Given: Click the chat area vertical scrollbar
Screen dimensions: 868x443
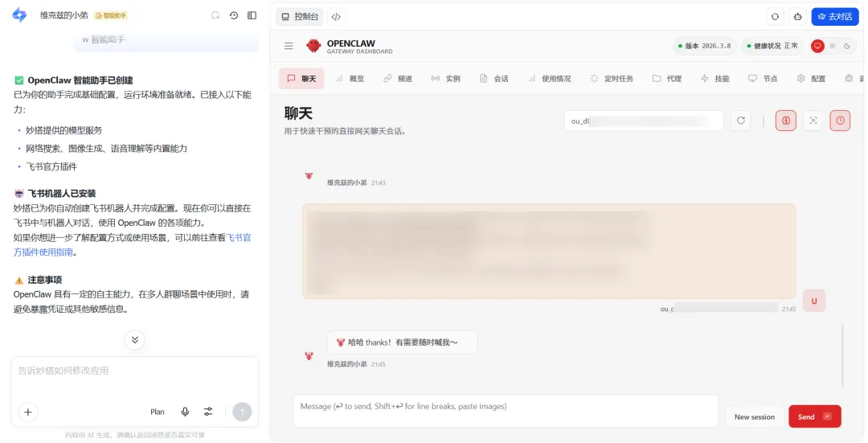Looking at the screenshot, I should coord(842,355).
